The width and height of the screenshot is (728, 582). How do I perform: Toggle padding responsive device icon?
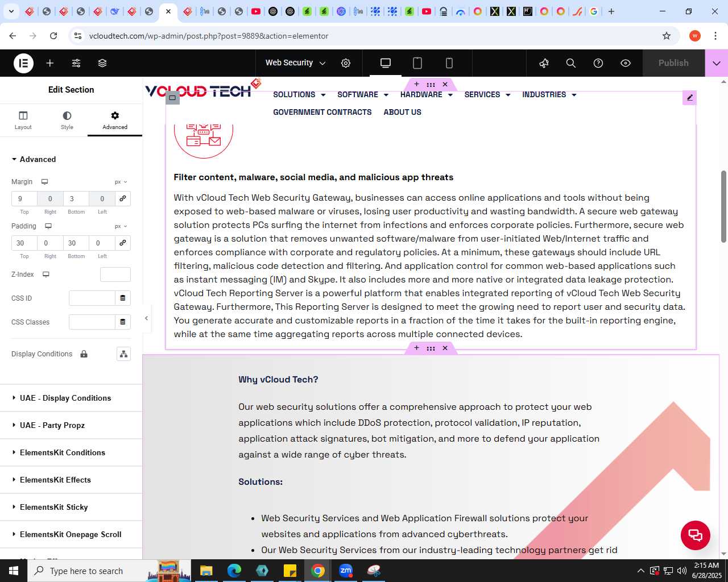pos(48,226)
